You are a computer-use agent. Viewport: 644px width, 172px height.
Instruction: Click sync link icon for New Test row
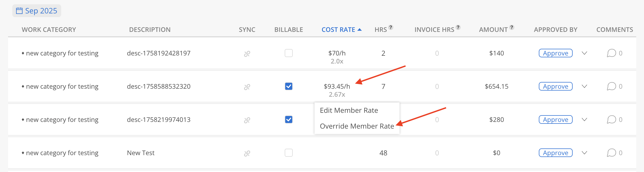click(x=247, y=153)
